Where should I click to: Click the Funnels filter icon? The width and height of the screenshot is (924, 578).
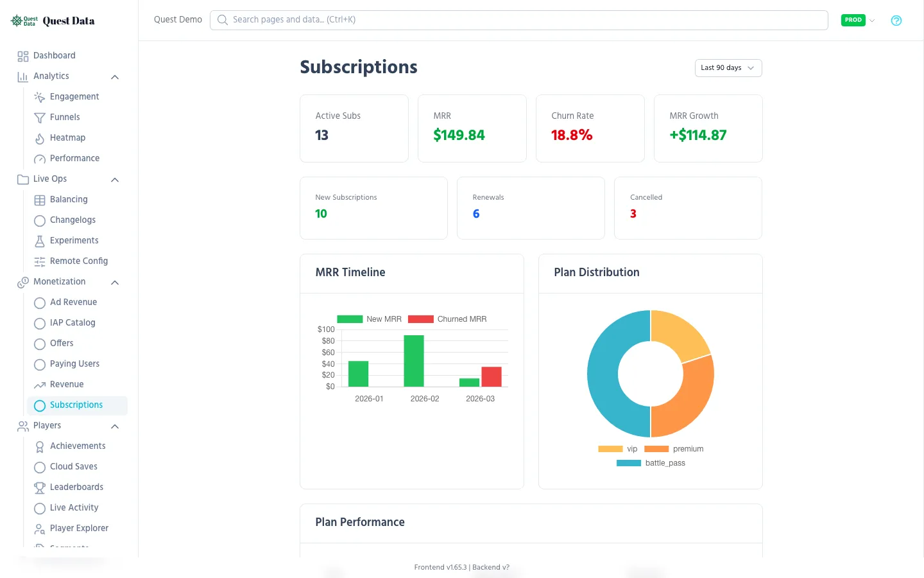40,118
